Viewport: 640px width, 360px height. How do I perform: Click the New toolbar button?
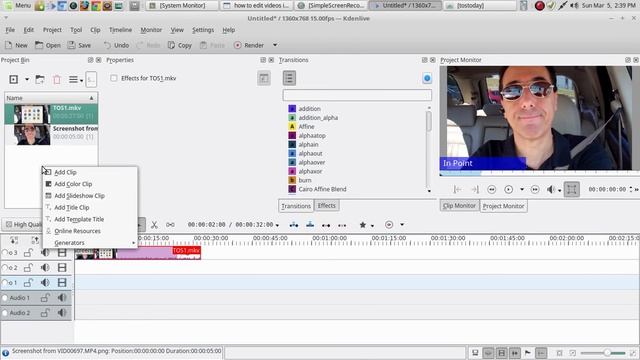16,45
